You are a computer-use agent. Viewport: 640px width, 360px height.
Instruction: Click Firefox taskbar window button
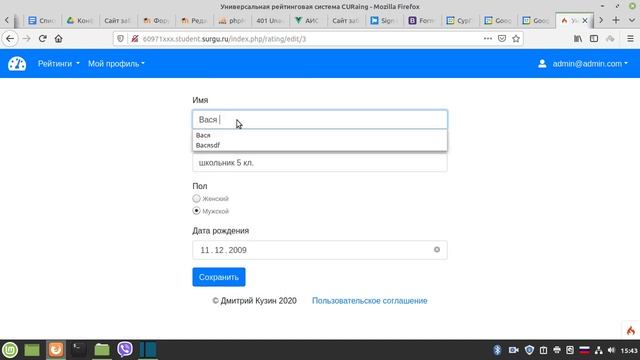click(56, 349)
